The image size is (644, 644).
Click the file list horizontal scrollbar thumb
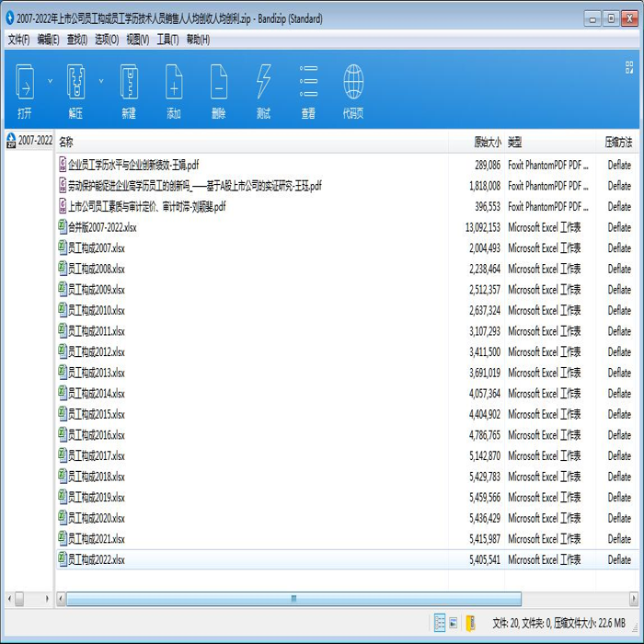click(x=293, y=599)
